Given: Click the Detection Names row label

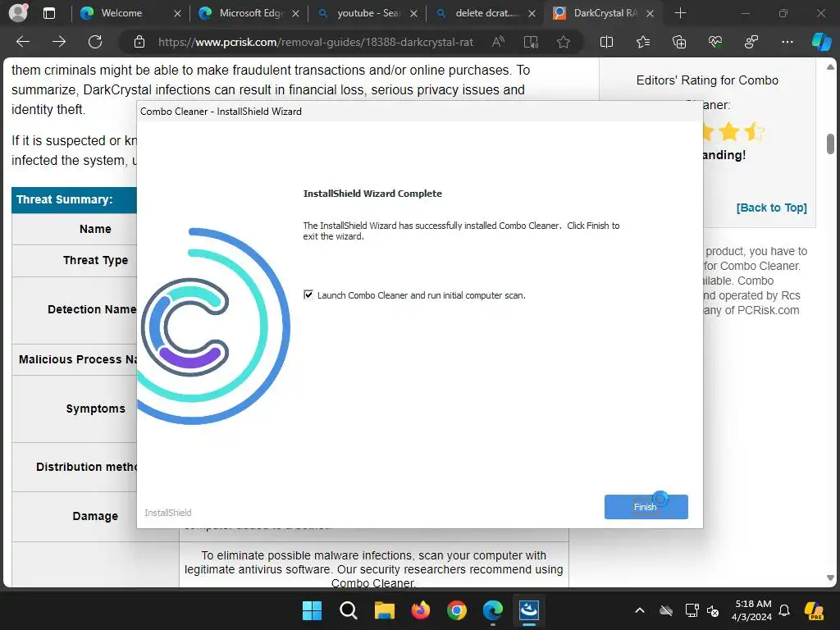Looking at the screenshot, I should [x=92, y=309].
